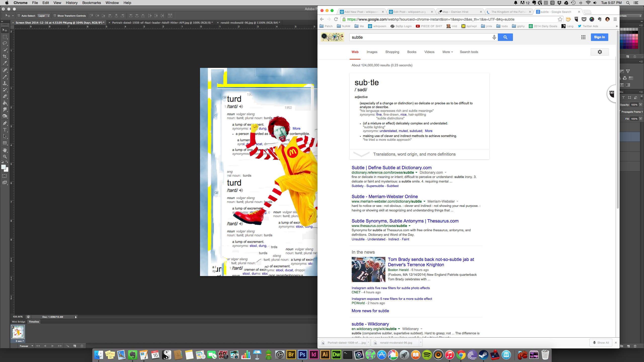
Task: Select the Lasso tool
Action: pos(5,43)
